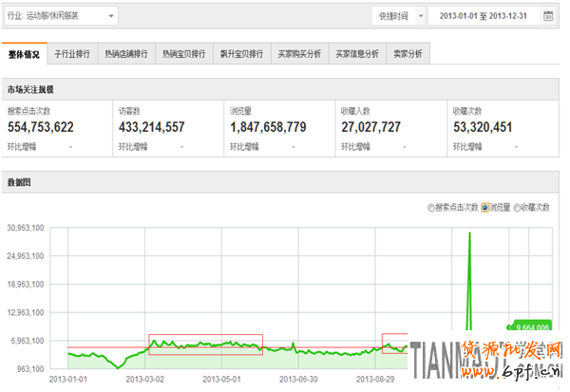Open the 行业 industry dropdown
570x392 pixels.
click(x=61, y=16)
